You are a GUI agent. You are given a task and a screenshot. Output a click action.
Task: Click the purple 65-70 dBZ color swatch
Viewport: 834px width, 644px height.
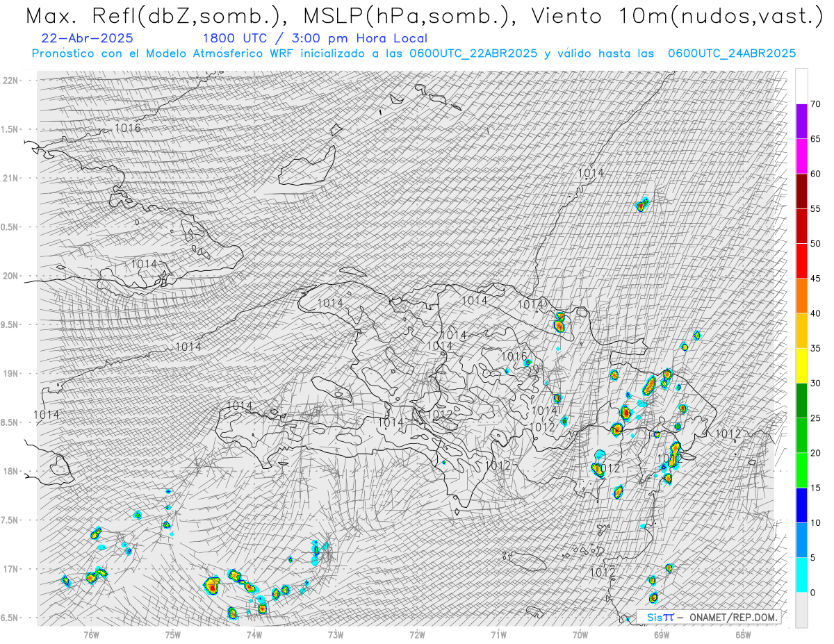801,122
